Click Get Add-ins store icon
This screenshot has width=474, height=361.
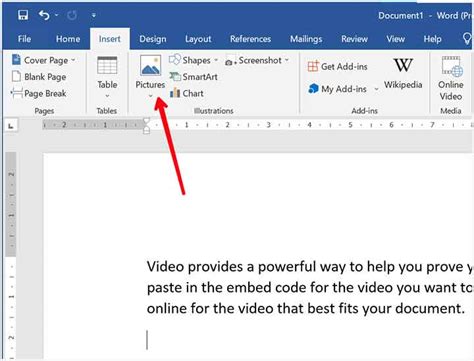pos(313,66)
